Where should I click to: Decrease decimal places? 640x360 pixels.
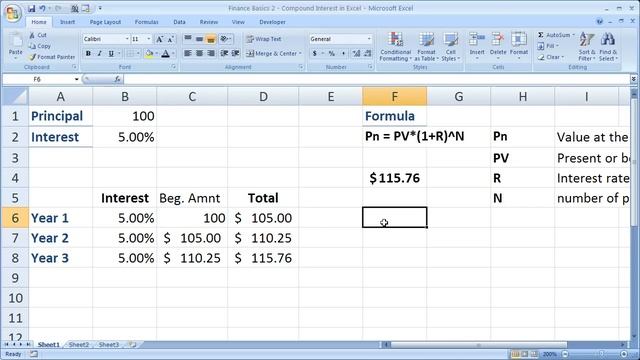(368, 53)
